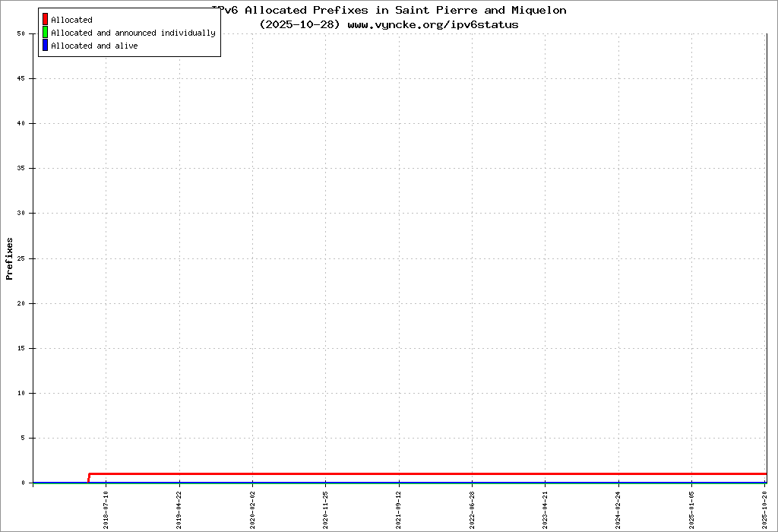Image resolution: width=778 pixels, height=532 pixels.
Task: Click the blue Allocated and alive swatch
Action: [45, 46]
